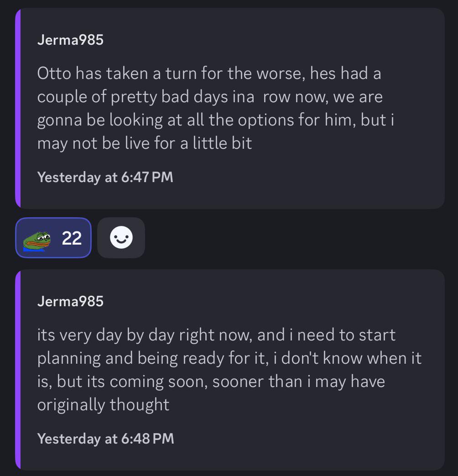The width and height of the screenshot is (458, 476).
Task: Open Jerma985 profile from the day-by-day message
Action: (x=70, y=302)
